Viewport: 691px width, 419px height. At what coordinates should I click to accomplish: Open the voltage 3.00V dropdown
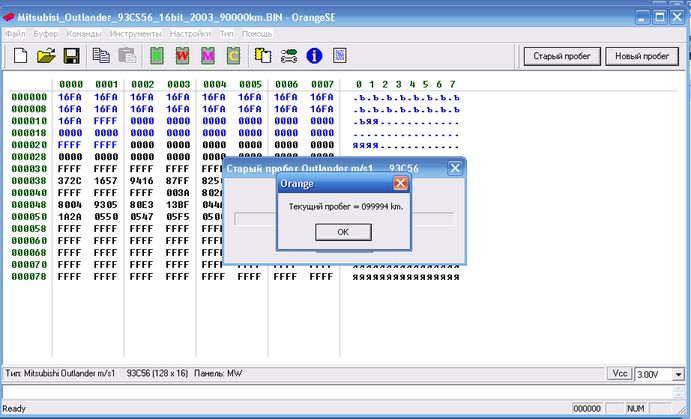(x=679, y=373)
